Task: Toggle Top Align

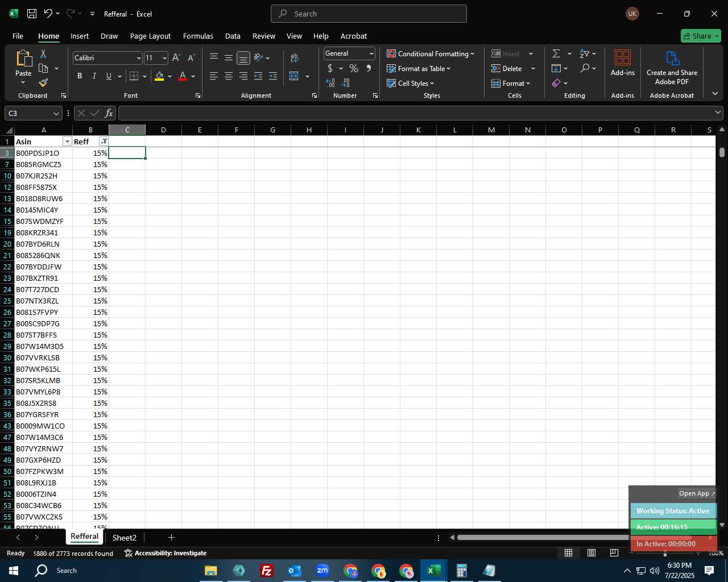Action: pyautogui.click(x=214, y=57)
